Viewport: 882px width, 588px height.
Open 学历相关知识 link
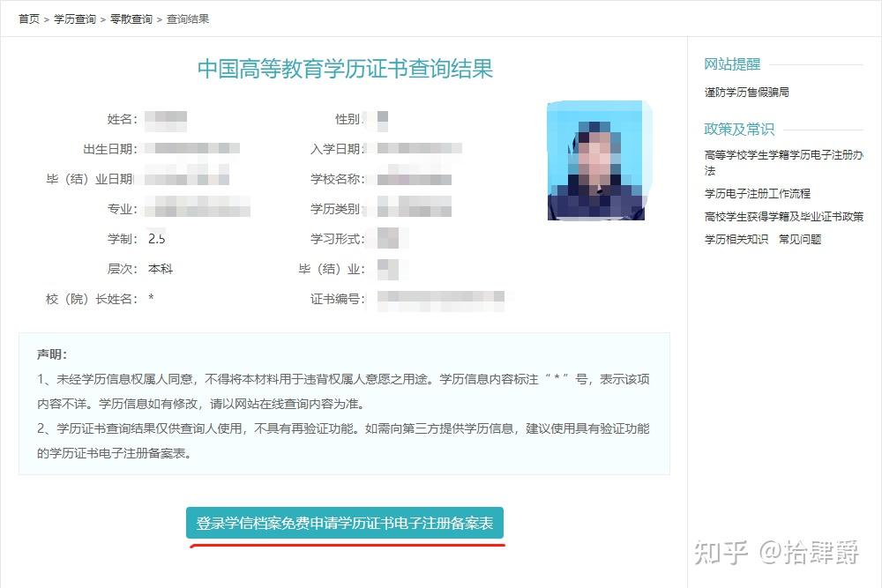coord(736,240)
